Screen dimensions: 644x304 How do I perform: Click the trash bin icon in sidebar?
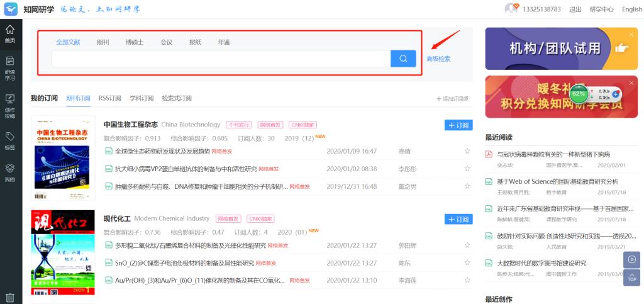pos(10,297)
